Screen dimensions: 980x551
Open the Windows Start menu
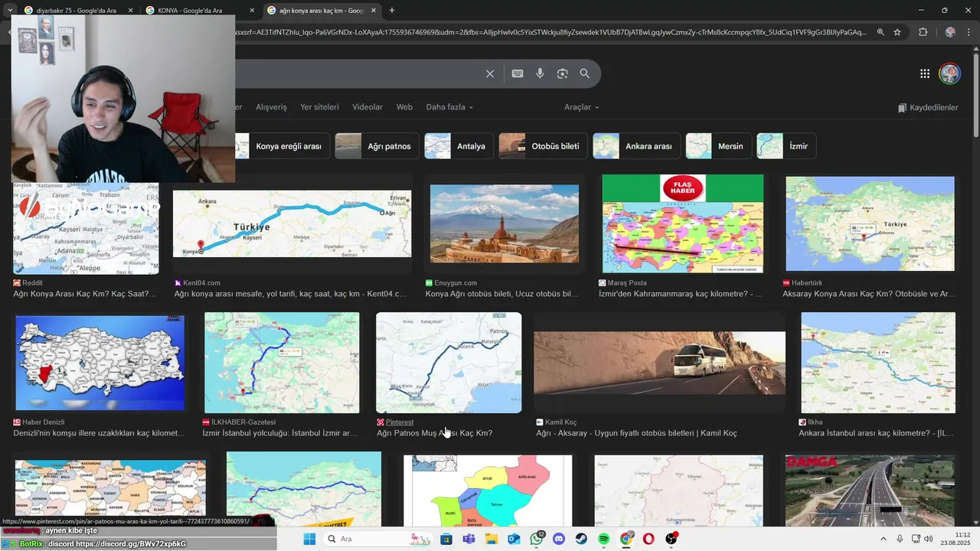[x=309, y=539]
